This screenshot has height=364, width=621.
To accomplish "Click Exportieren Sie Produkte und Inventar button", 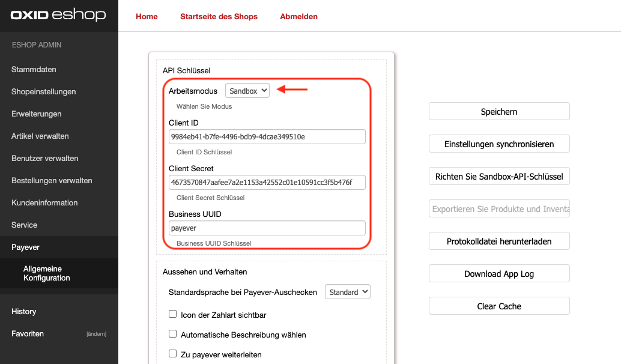I will pyautogui.click(x=499, y=209).
